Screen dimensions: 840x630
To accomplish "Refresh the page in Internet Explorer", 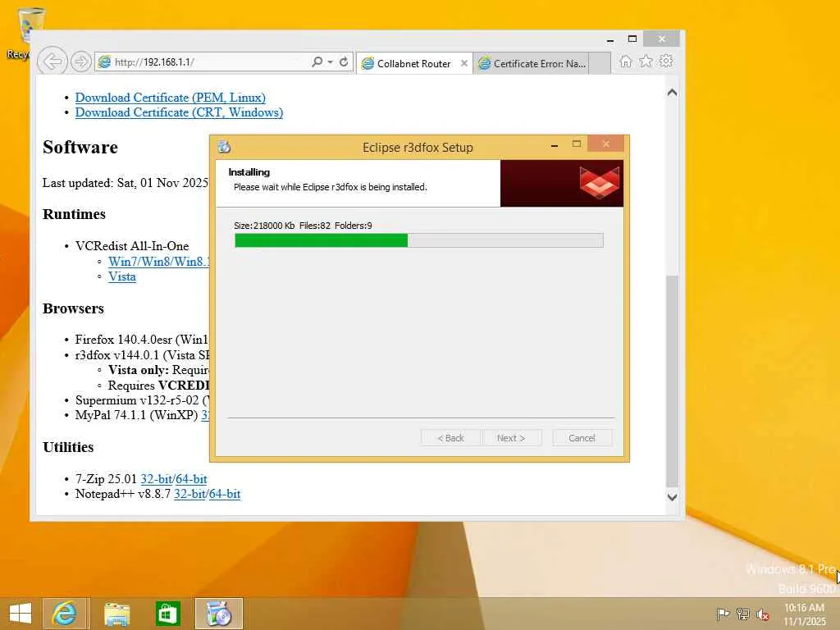I will (344, 62).
